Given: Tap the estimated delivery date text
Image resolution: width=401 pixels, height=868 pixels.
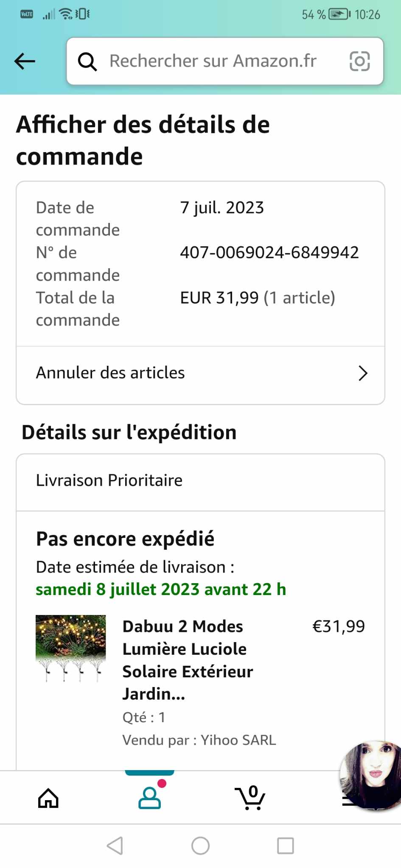Looking at the screenshot, I should (x=161, y=590).
